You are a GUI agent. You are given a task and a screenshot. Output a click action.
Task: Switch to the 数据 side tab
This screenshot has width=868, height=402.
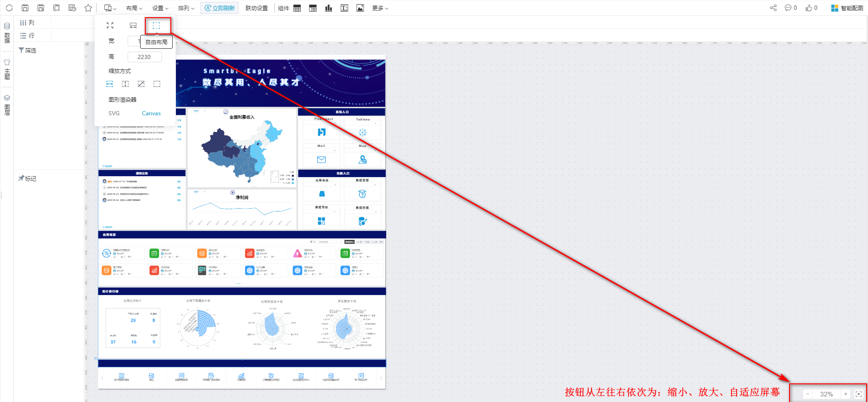7,33
